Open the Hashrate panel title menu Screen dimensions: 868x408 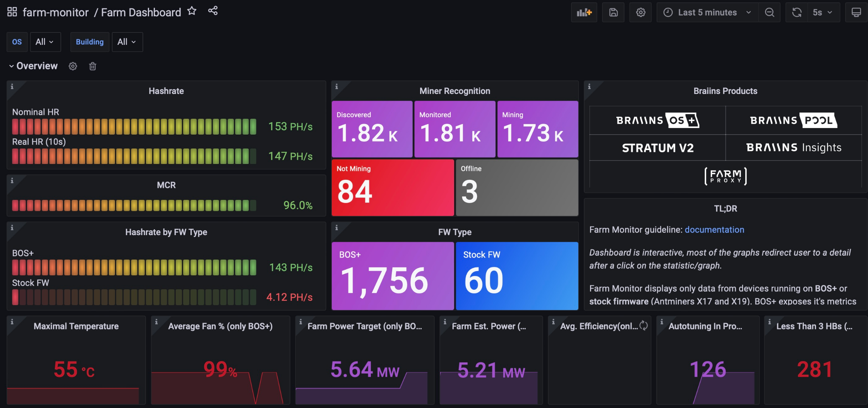166,91
